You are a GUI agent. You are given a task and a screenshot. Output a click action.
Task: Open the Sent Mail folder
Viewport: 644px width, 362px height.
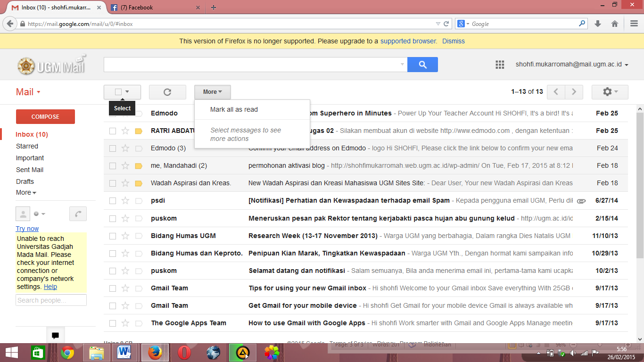[30, 170]
